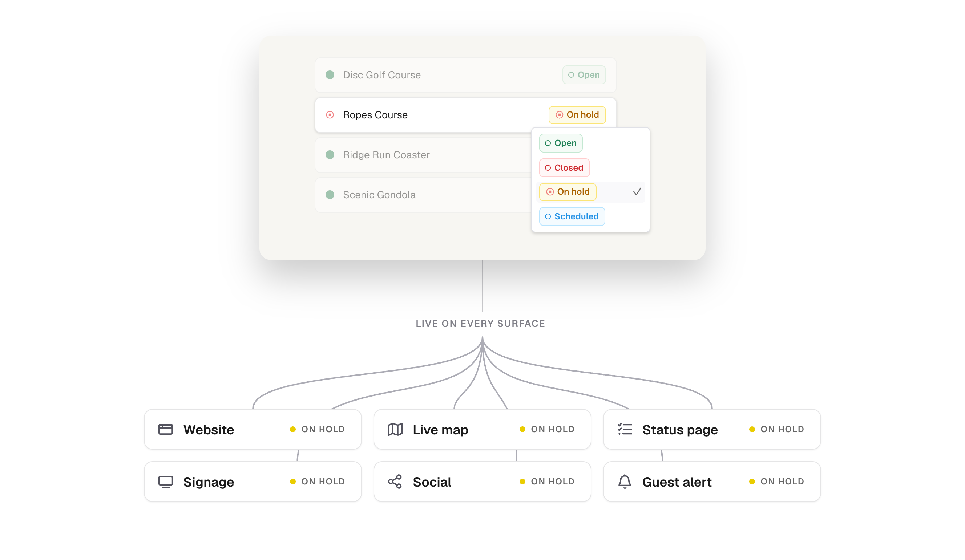Image resolution: width=965 pixels, height=560 pixels.
Task: Click the Social share icon
Action: (x=395, y=482)
